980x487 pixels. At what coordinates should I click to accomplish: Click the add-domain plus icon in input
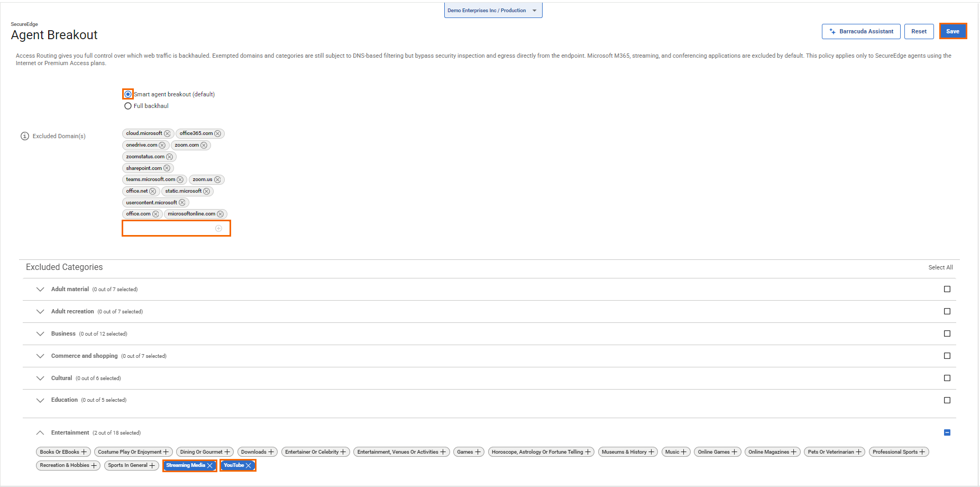[218, 229]
